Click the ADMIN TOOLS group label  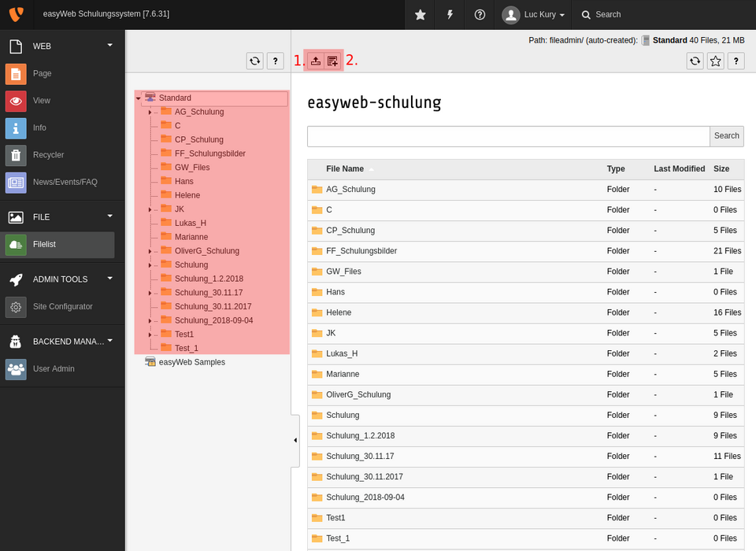(61, 279)
